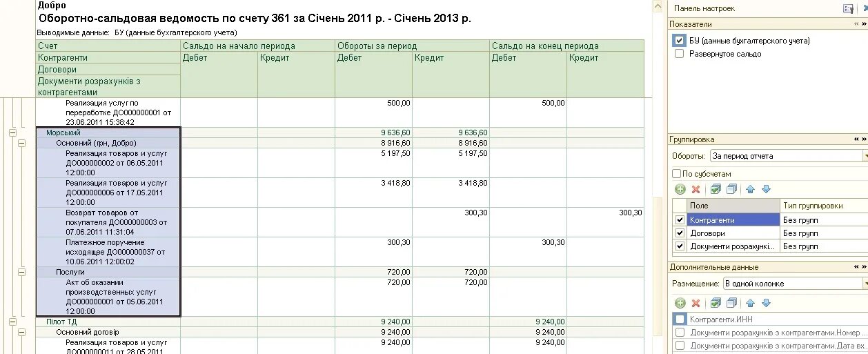This screenshot has height=354, width=868.
Task: Click the Счет header cell
Action: (x=108, y=46)
